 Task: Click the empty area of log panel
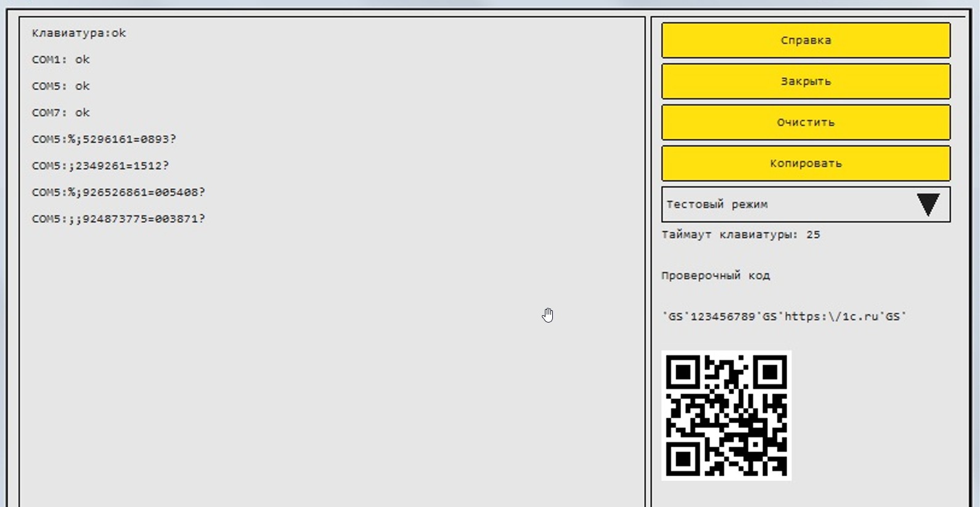click(333, 370)
